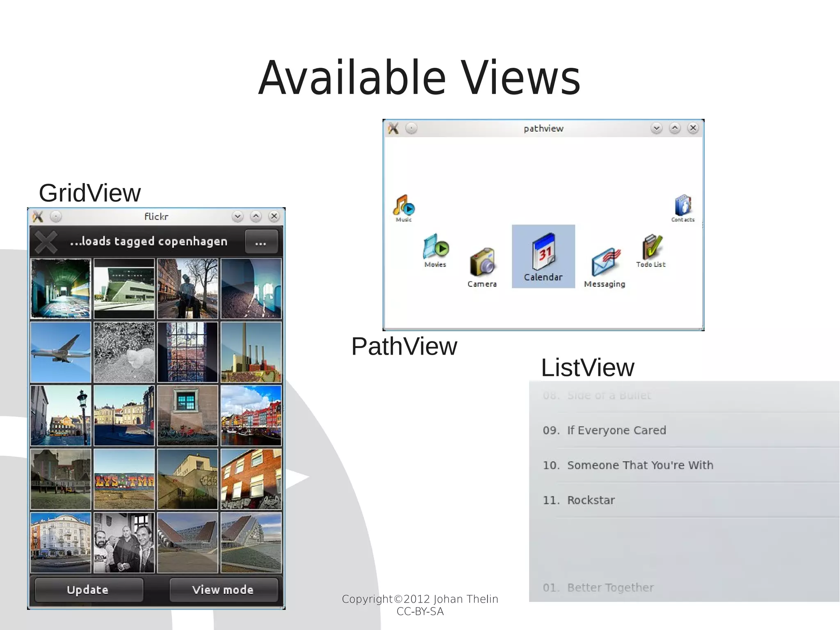This screenshot has width=840, height=630.
Task: Click the round pin button in Flickr titlebar
Action: [56, 216]
